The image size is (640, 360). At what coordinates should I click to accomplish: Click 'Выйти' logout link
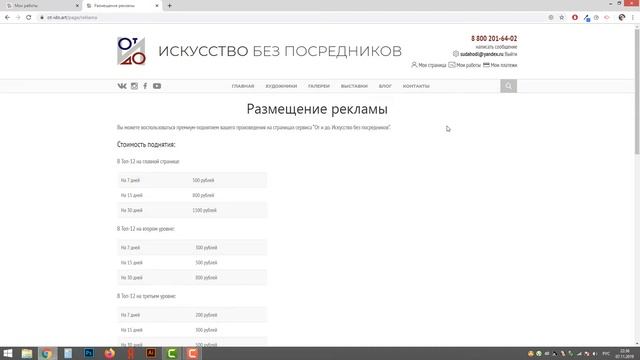pyautogui.click(x=511, y=54)
